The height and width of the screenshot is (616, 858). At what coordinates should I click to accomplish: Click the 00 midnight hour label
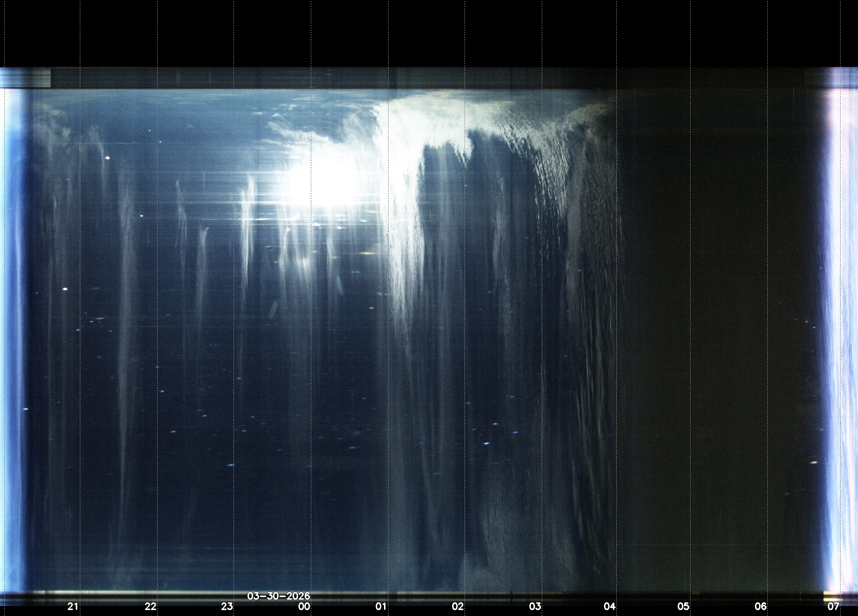point(304,607)
